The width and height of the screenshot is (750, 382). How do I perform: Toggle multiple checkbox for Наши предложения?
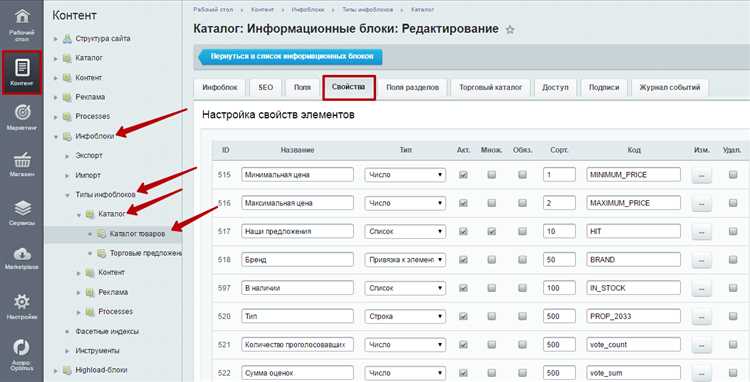[492, 231]
